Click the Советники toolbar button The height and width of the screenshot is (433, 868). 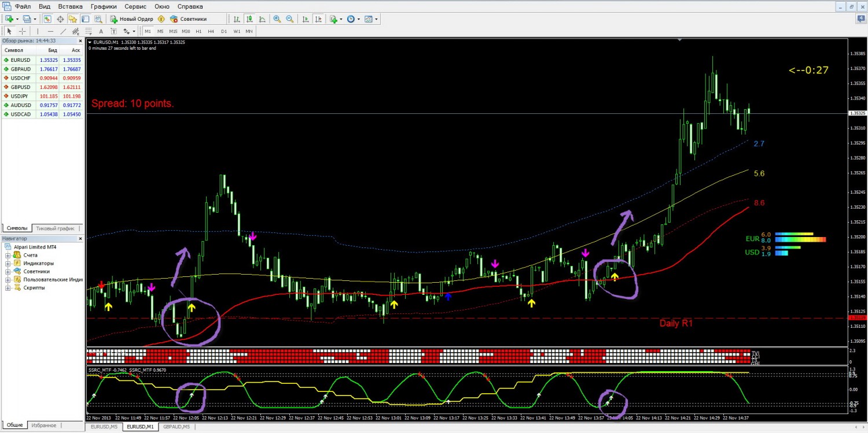coord(189,19)
